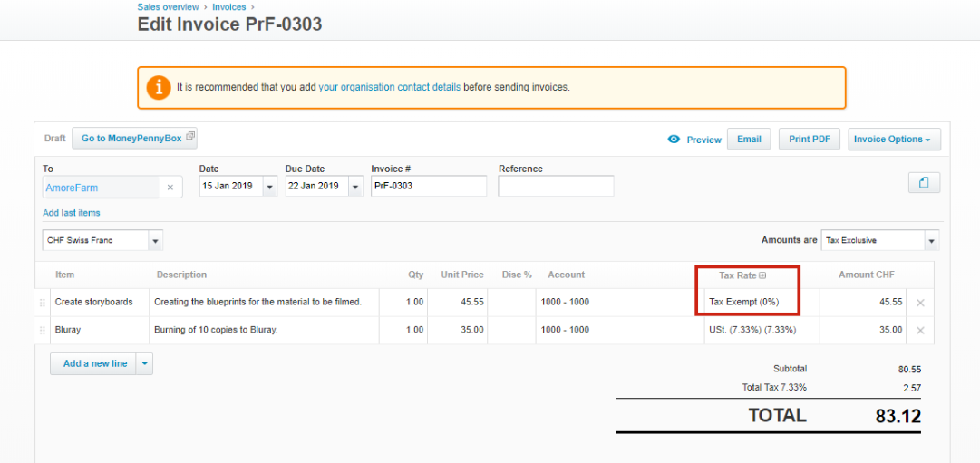Edit the Date field 15 Jan 2019
This screenshot has height=463, width=980.
pos(231,187)
